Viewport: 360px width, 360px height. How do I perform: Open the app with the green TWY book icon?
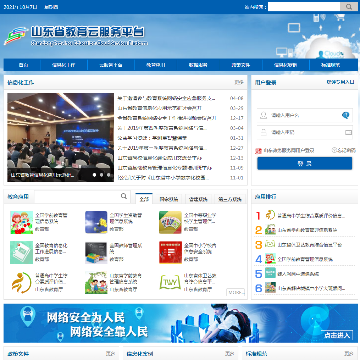click(170, 282)
